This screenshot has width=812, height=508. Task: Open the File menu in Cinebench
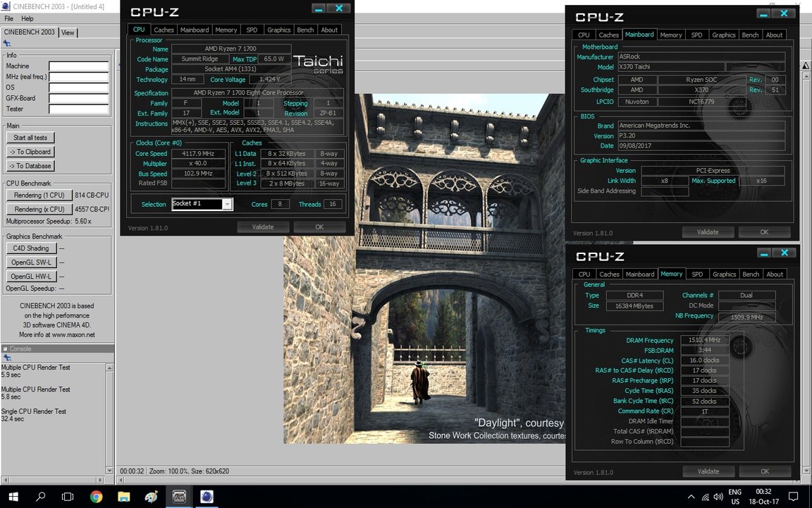(8, 18)
